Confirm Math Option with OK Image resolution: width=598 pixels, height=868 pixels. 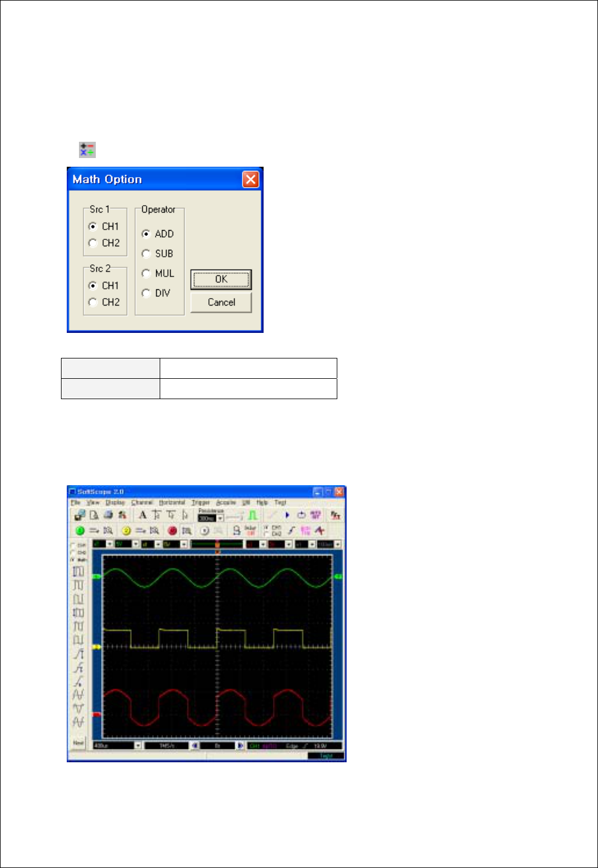(x=221, y=279)
